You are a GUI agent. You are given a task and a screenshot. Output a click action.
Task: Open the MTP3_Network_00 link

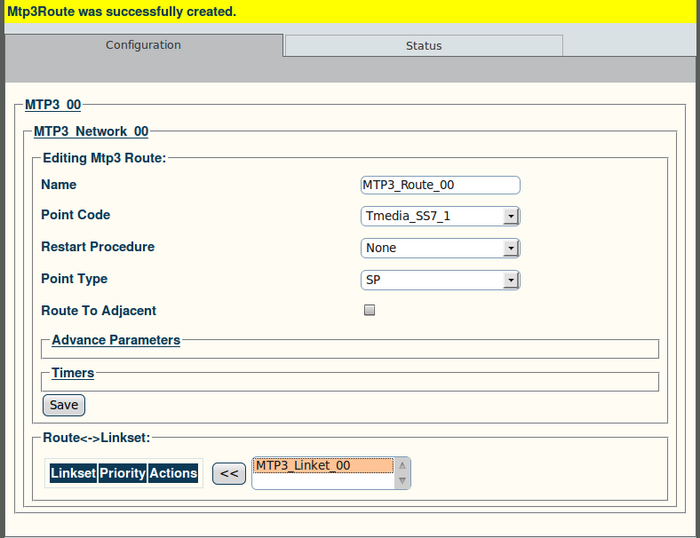point(91,131)
